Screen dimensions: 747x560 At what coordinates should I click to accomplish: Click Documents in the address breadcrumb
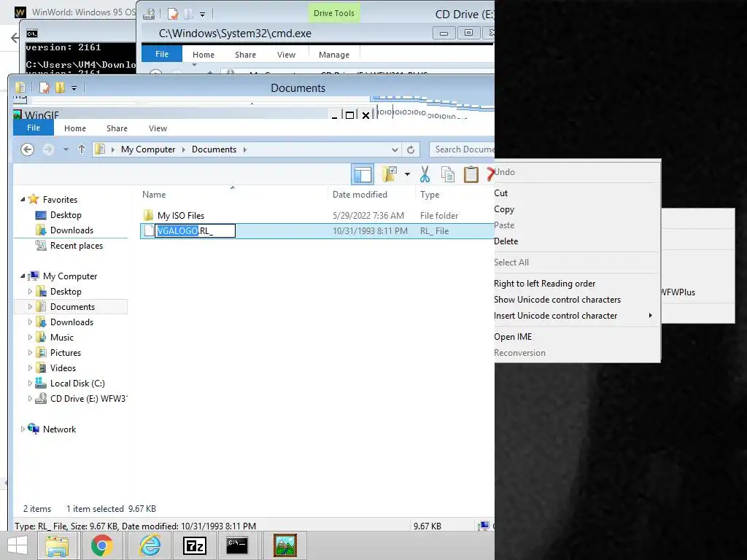[x=214, y=149]
